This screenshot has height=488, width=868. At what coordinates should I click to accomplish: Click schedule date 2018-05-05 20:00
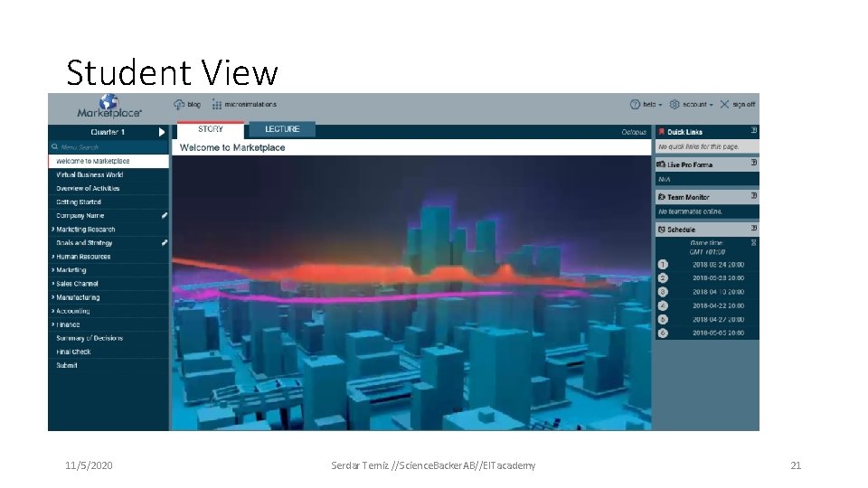pyautogui.click(x=718, y=333)
